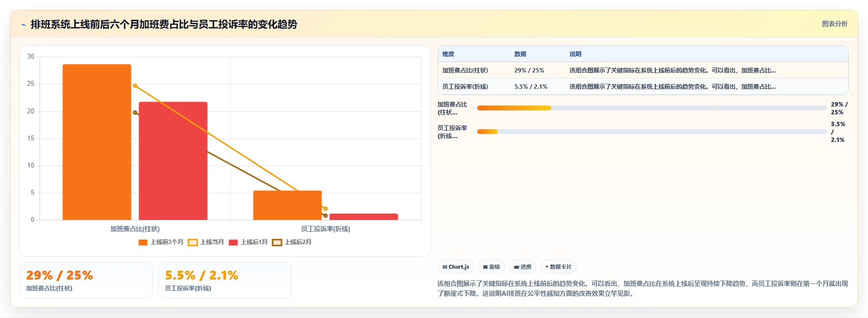Click the yellow line's upper data point
Viewport: 868px width, 318px height.
135,86
